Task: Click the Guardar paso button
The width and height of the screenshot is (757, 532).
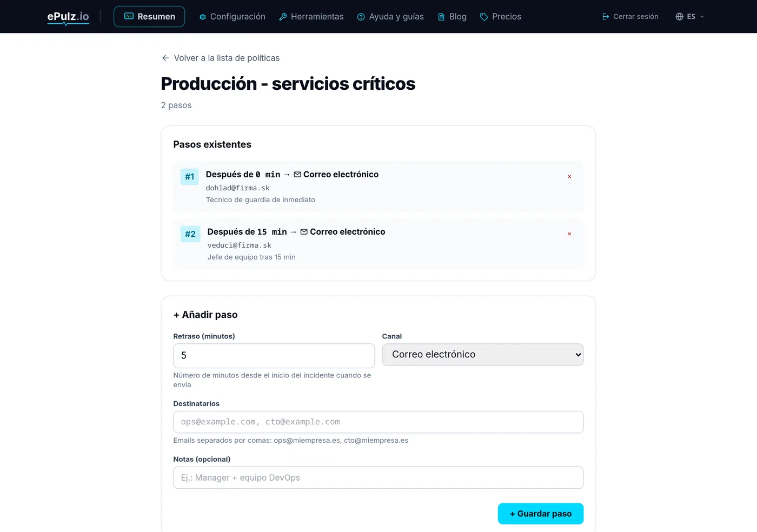Action: click(x=541, y=514)
